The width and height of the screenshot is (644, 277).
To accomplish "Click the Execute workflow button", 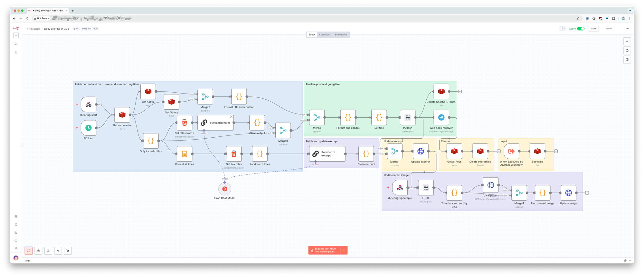I will (324, 250).
